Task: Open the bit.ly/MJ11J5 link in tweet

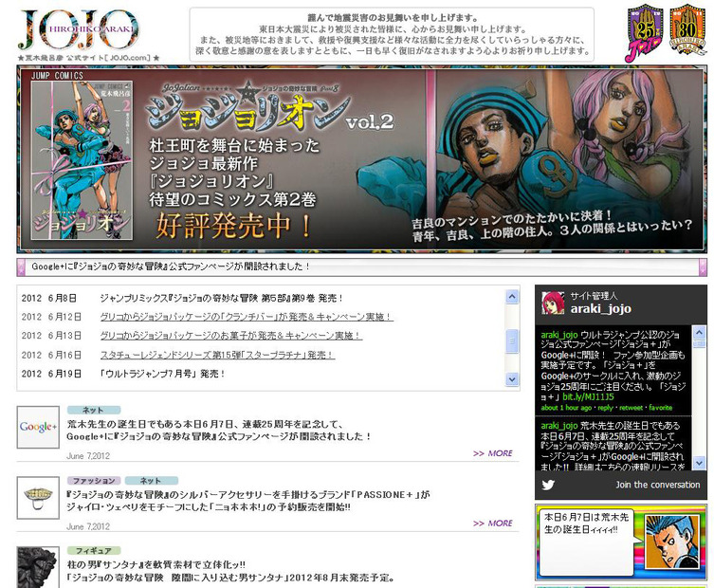Action: point(588,396)
